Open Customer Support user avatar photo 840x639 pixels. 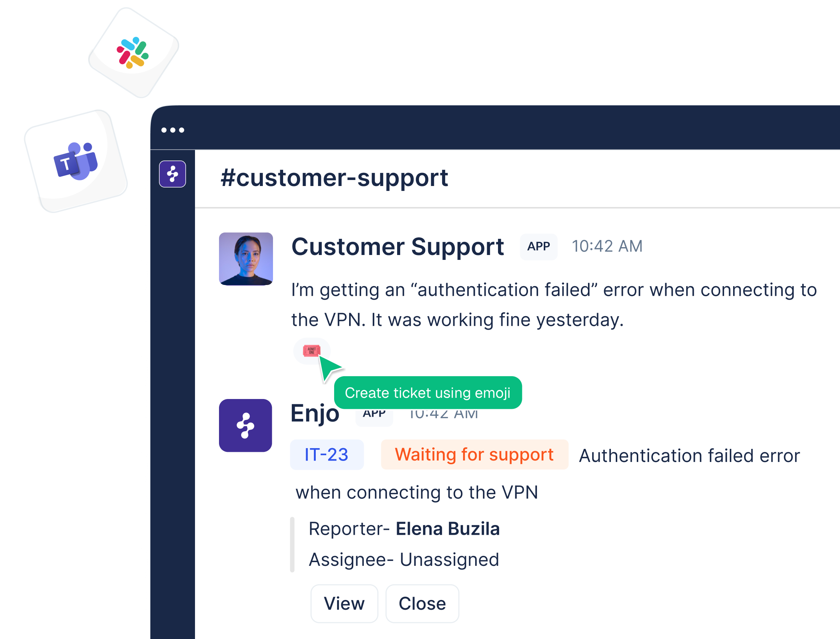(x=246, y=259)
